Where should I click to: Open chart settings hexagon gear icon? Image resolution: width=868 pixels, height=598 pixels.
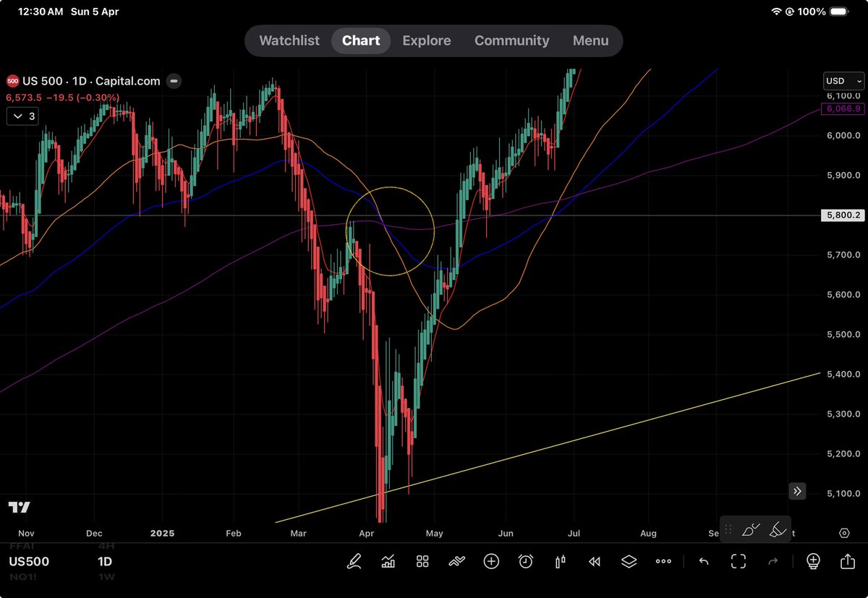844,534
